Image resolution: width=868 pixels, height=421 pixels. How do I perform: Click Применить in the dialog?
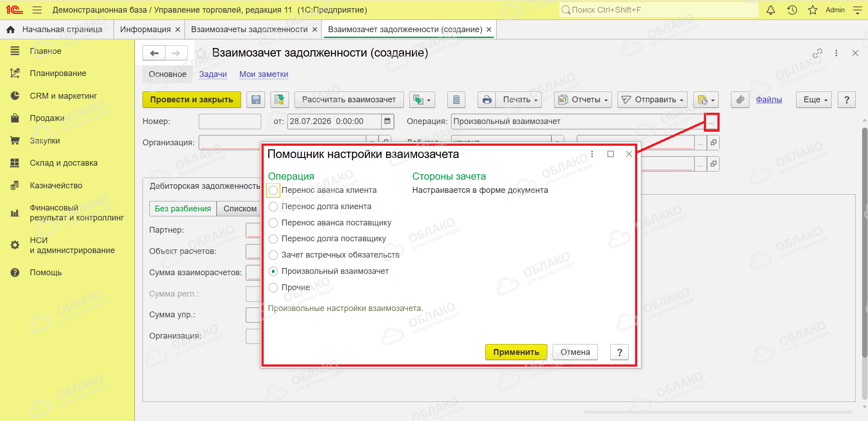[x=516, y=352]
